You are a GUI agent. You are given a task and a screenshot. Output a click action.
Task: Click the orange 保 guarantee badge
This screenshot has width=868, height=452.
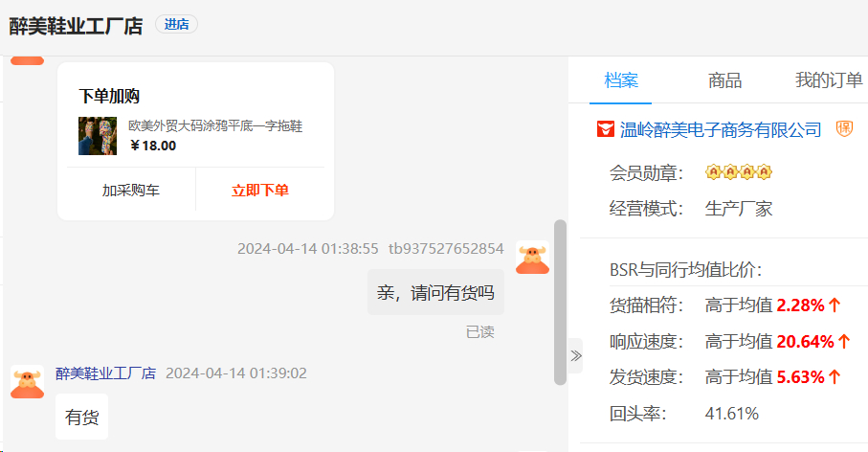click(x=844, y=129)
